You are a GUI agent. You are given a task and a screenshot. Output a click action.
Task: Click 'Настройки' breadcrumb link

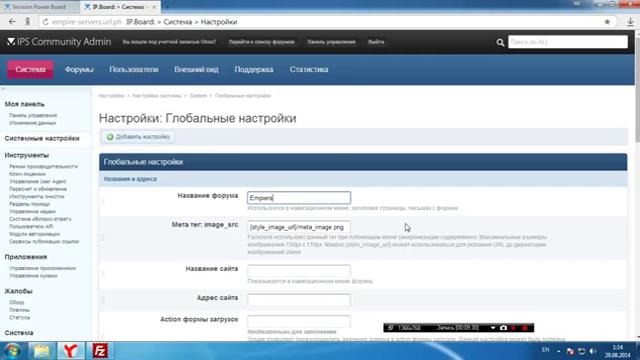(x=111, y=96)
